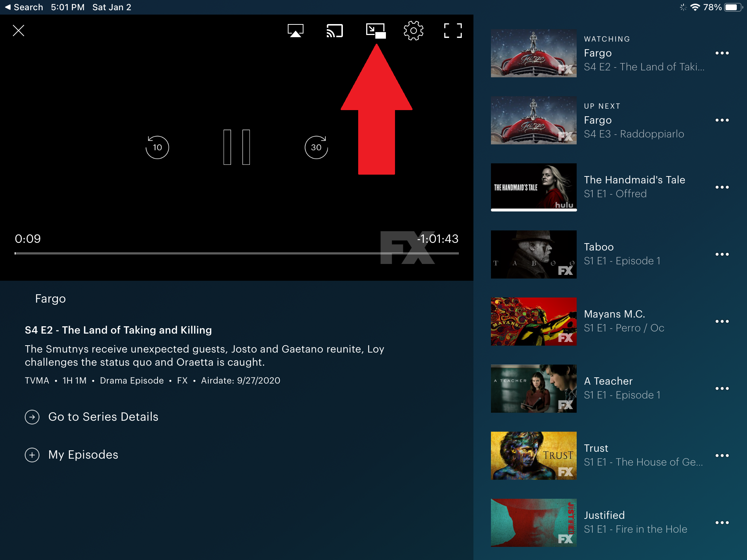The height and width of the screenshot is (560, 747).
Task: Open the Mayans M.C. thumbnail
Action: click(x=534, y=322)
